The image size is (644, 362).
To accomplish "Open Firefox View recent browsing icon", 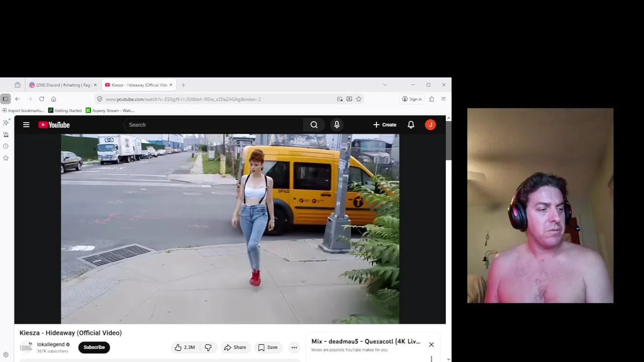I will coord(18,85).
